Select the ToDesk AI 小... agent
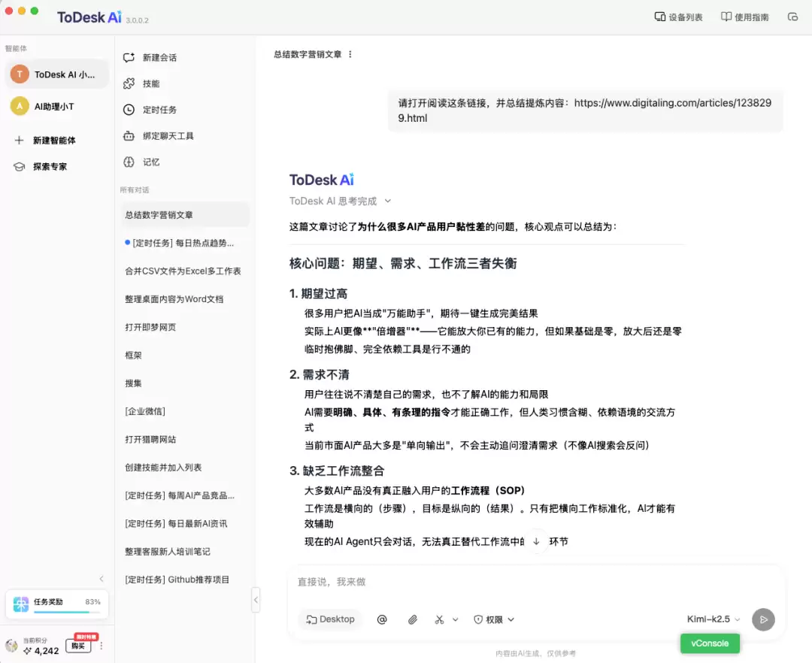This screenshot has width=812, height=663. (57, 74)
